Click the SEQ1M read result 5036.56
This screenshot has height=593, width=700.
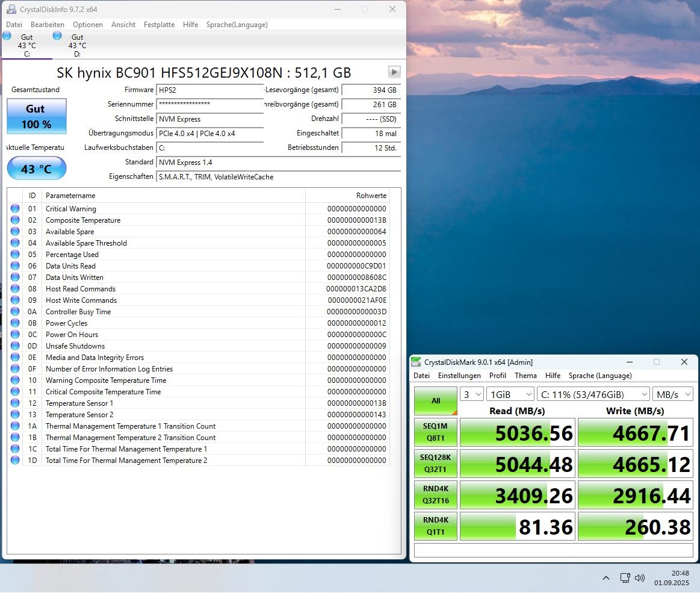pyautogui.click(x=518, y=432)
